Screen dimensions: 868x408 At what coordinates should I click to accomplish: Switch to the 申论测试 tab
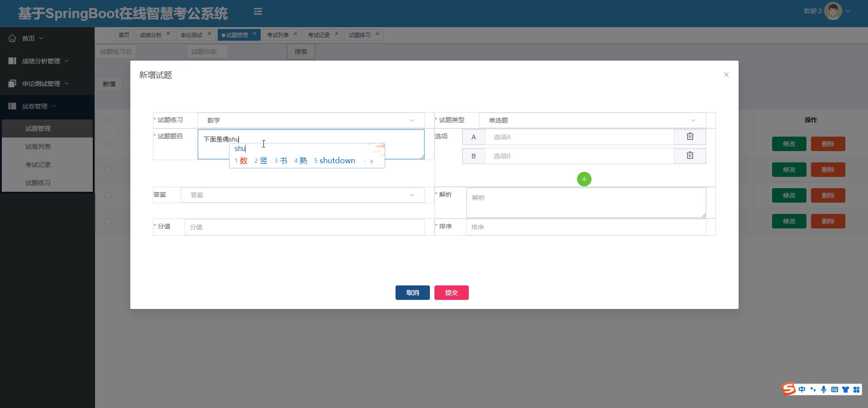pyautogui.click(x=192, y=35)
